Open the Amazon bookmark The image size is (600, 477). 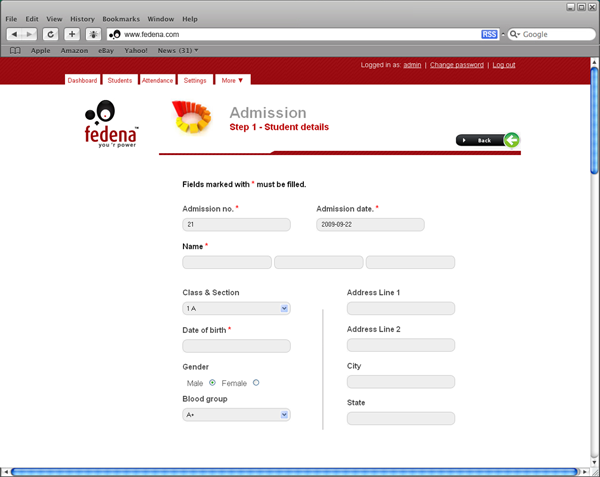click(74, 50)
